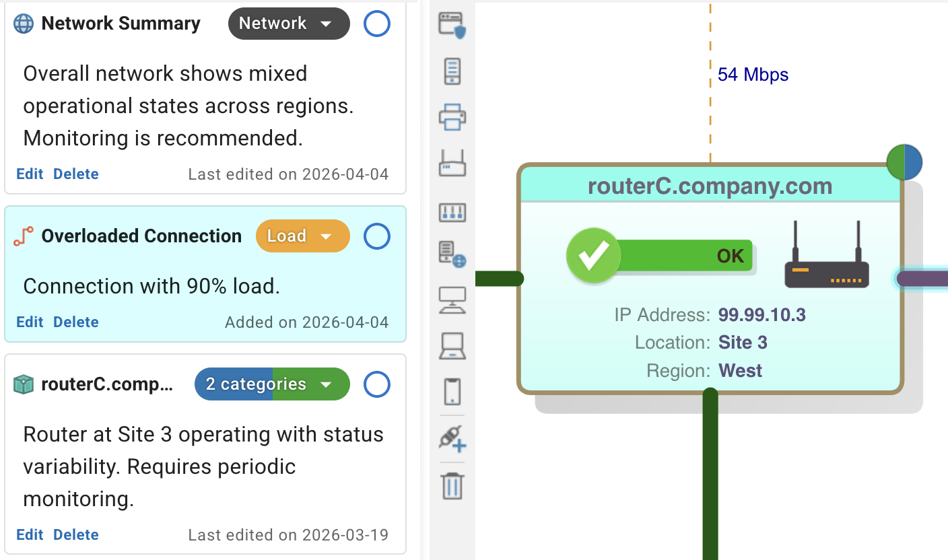The image size is (948, 560).
Task: Pick the printer icon from device palette
Action: 452,117
